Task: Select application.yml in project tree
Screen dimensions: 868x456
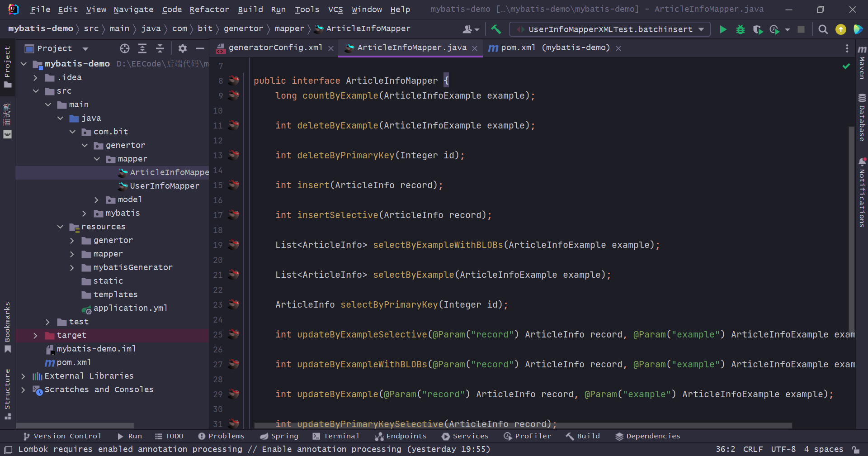Action: coord(130,308)
